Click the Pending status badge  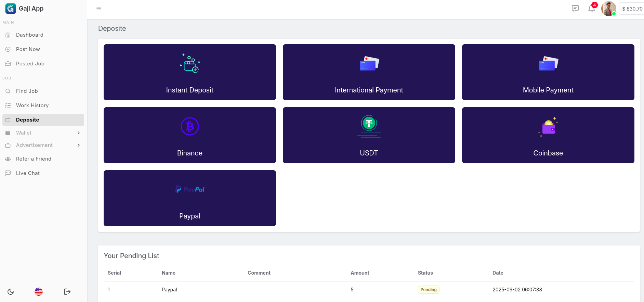(x=429, y=290)
